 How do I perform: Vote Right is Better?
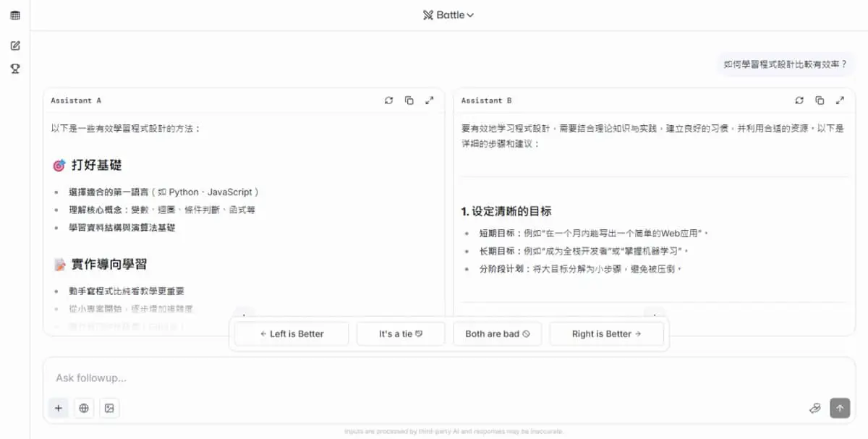[x=606, y=334]
